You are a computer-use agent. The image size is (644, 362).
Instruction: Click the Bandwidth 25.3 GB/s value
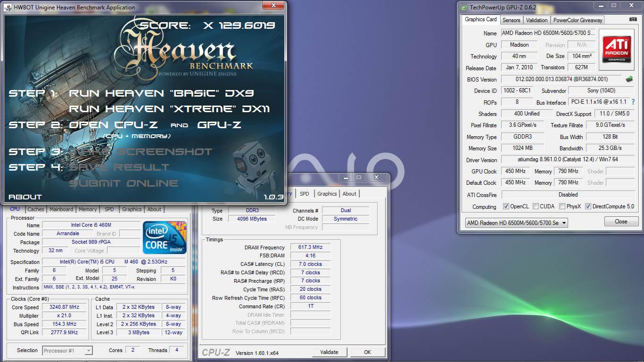point(611,148)
